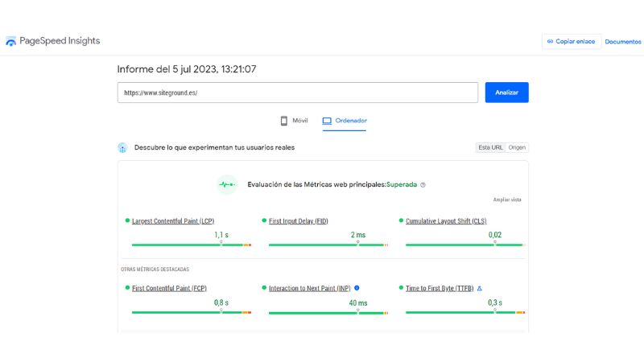Image resolution: width=644 pixels, height=362 pixels.
Task: Open the First Contentful Paint (FCP) link
Action: click(169, 289)
